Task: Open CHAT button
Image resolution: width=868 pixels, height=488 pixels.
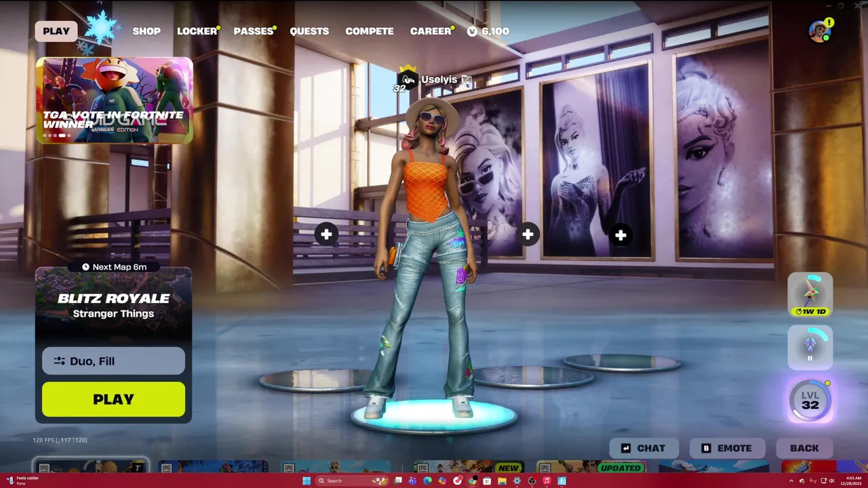Action: click(x=644, y=448)
